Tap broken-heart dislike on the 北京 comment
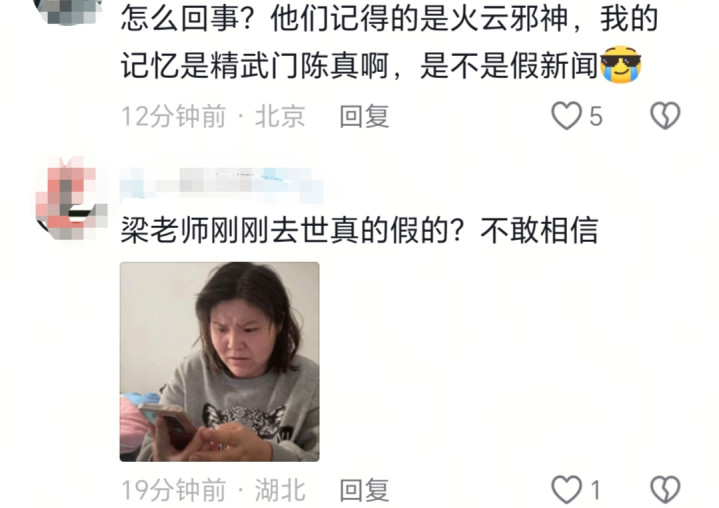Viewport: 719px width, 508px height. pos(665,116)
